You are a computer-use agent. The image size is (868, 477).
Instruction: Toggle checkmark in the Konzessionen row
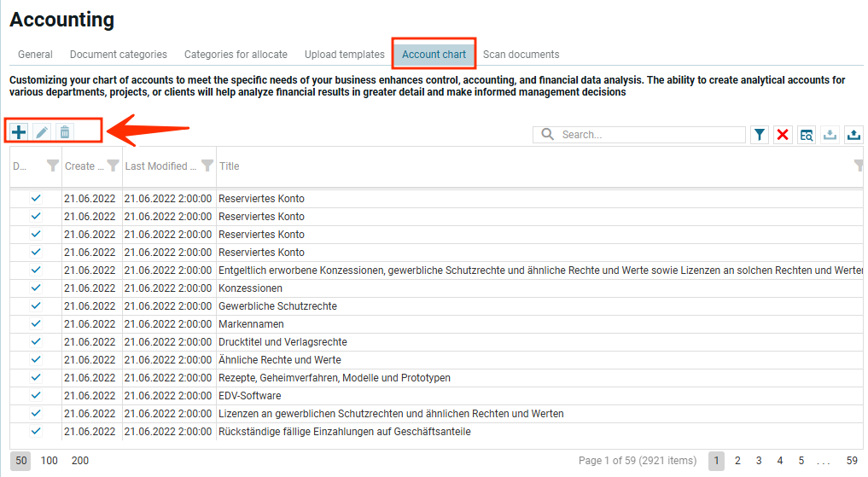click(36, 288)
